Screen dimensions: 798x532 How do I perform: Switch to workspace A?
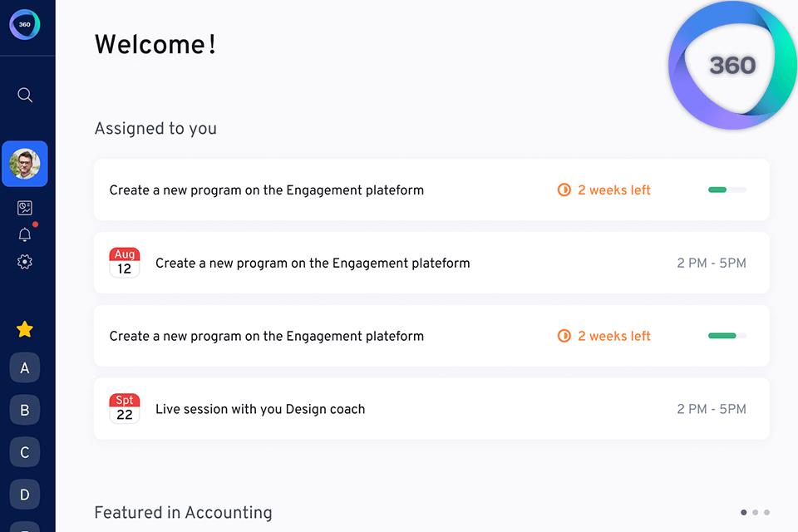tap(25, 367)
